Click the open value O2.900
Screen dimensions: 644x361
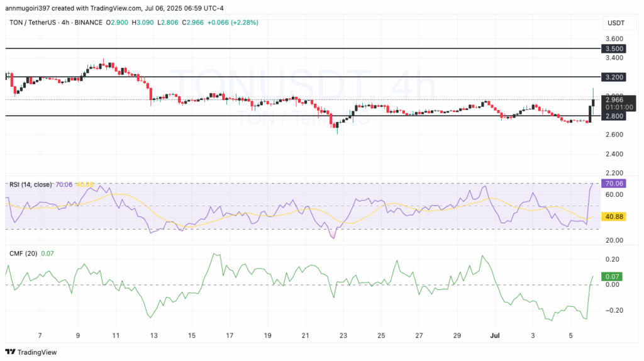(117, 23)
